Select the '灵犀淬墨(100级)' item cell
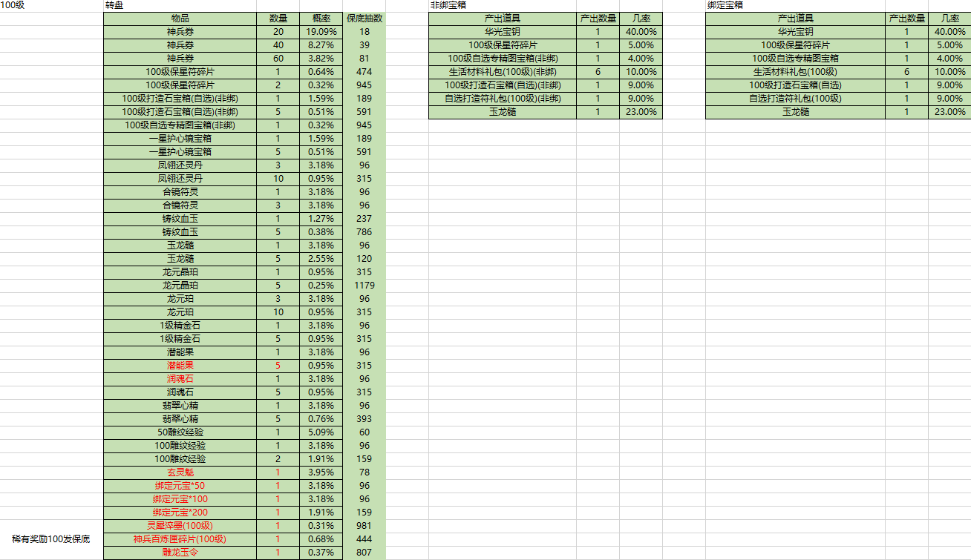 point(180,526)
